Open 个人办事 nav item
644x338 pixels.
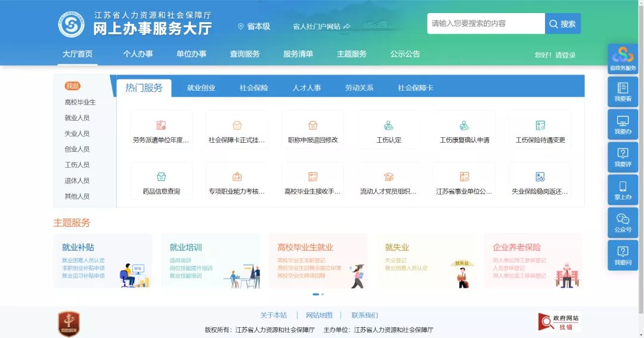pos(138,54)
